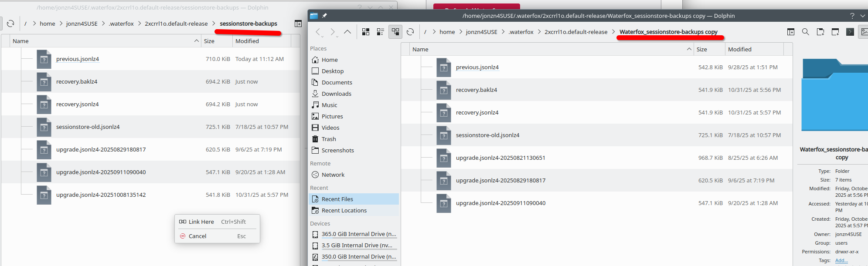Viewport: 868px width, 266px height.
Task: Click the Add... tags link in info panel
Action: coord(841,260)
